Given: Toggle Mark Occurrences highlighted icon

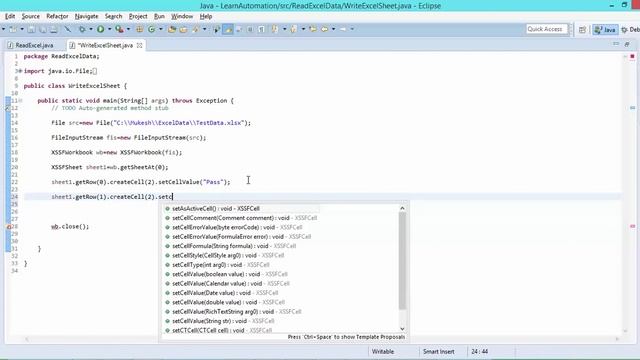Looking at the screenshot, I should [228, 29].
